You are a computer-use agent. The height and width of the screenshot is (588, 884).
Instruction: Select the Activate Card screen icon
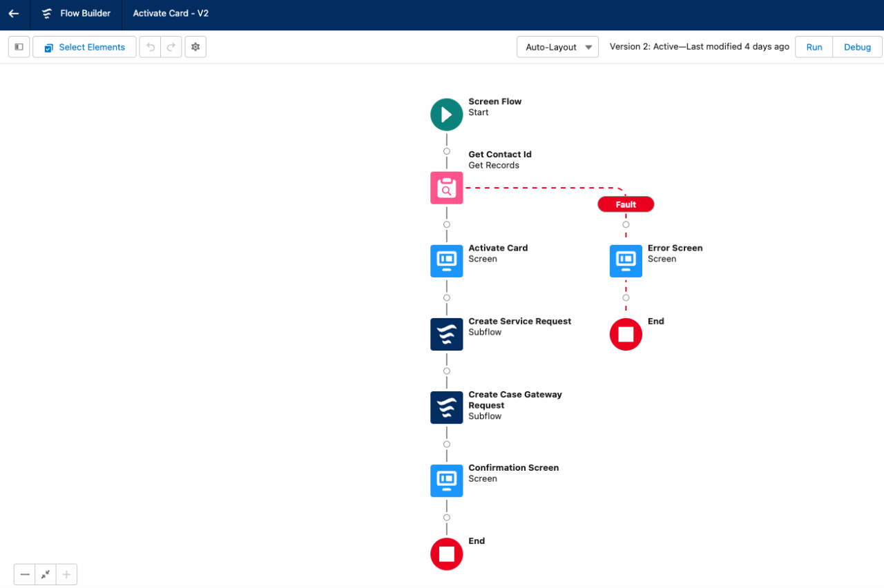tap(447, 261)
